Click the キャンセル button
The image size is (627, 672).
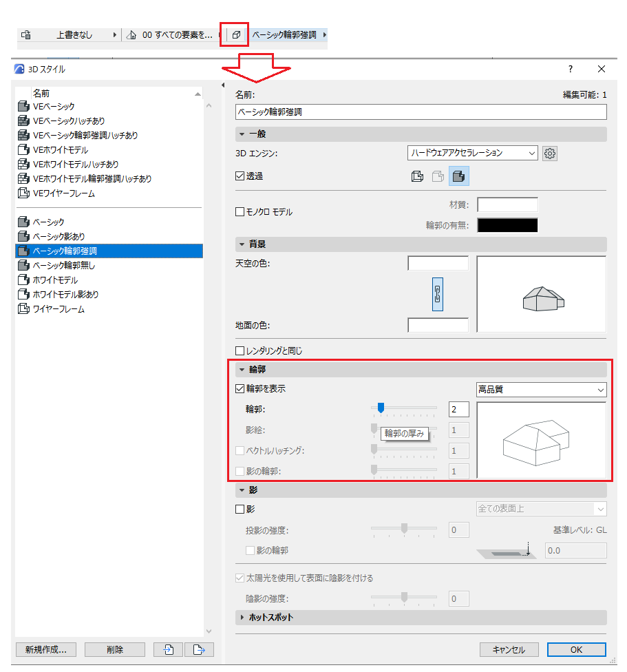click(x=509, y=650)
